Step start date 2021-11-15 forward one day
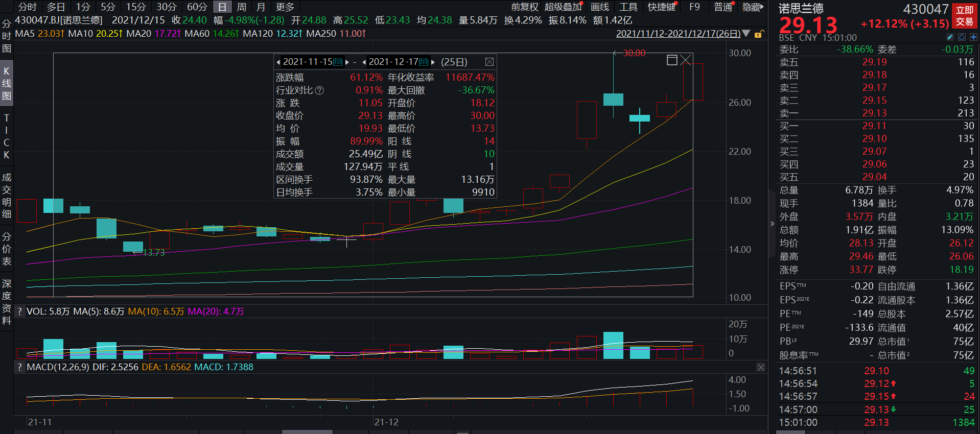Image resolution: width=980 pixels, height=434 pixels. click(347, 62)
